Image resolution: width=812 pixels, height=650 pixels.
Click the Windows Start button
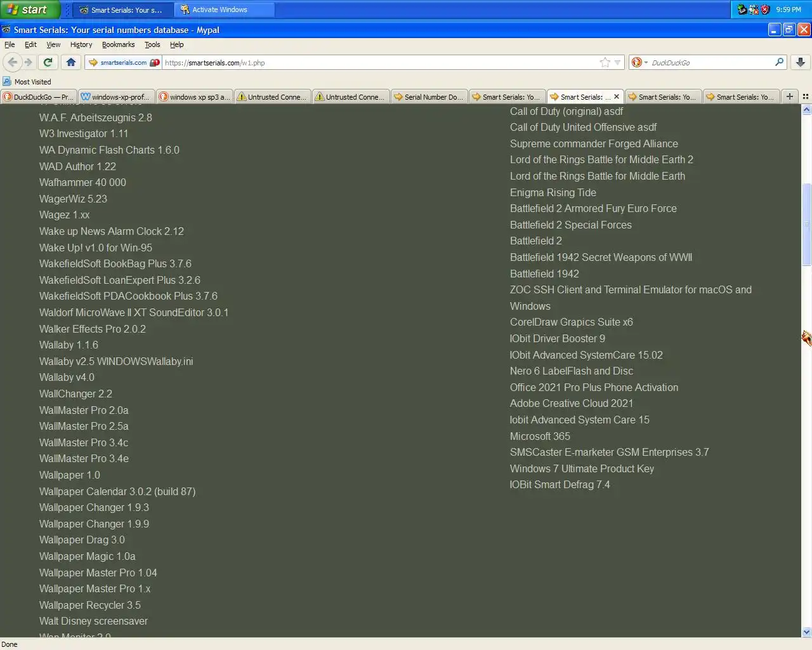pyautogui.click(x=30, y=10)
